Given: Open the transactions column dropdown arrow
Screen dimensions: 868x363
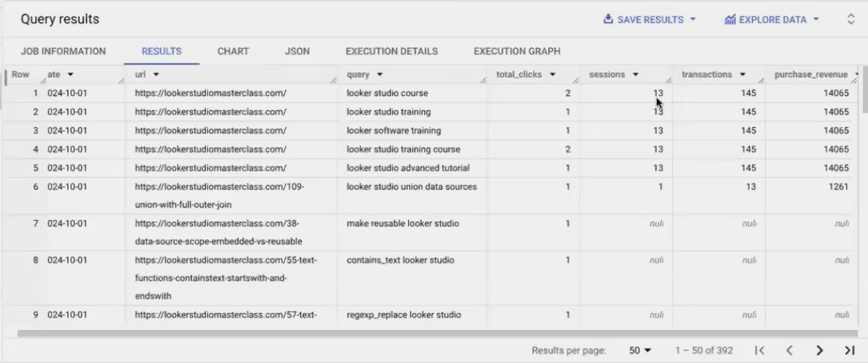Looking at the screenshot, I should coord(743,74).
